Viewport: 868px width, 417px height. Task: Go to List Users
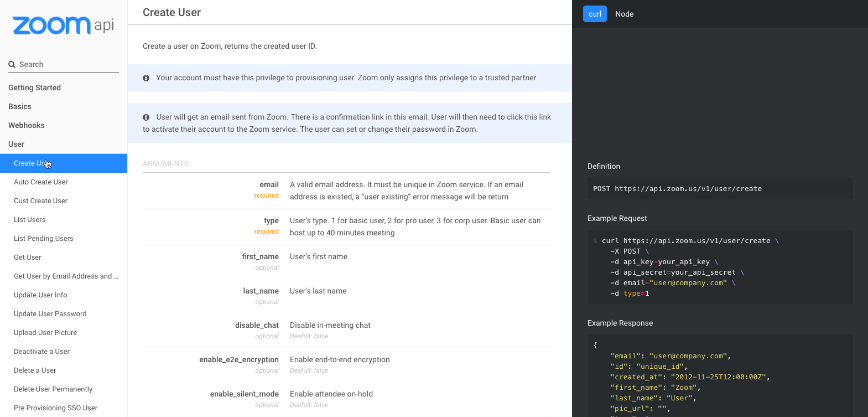(x=30, y=220)
